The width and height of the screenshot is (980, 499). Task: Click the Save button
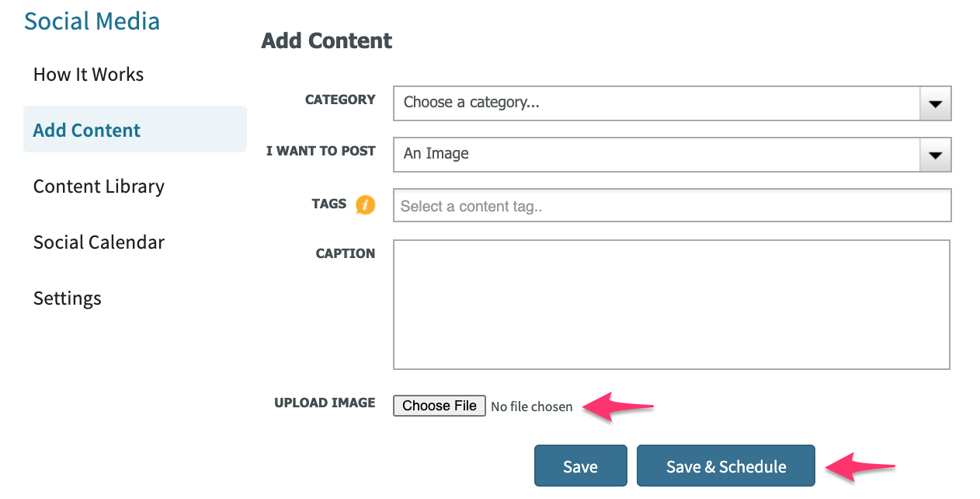click(580, 466)
